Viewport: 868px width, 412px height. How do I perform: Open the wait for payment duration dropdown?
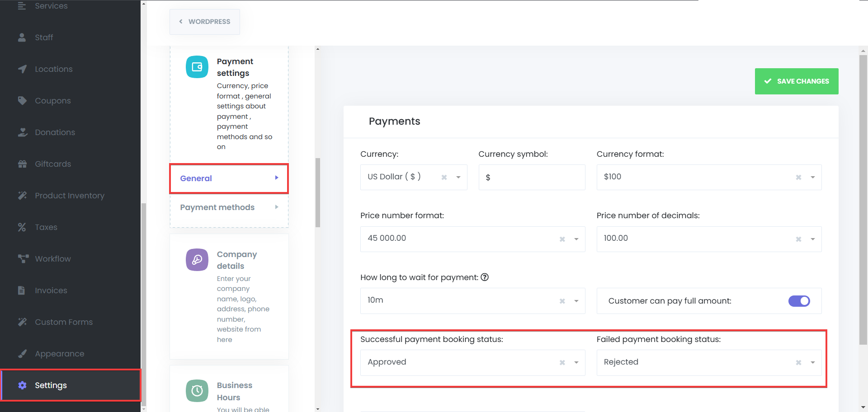tap(576, 301)
